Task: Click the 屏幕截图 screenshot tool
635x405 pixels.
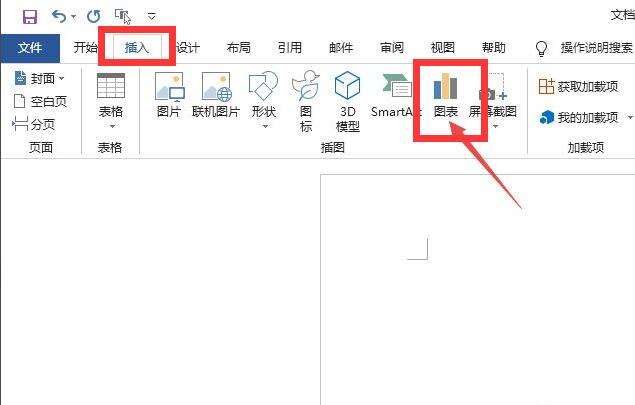Action: [493, 100]
